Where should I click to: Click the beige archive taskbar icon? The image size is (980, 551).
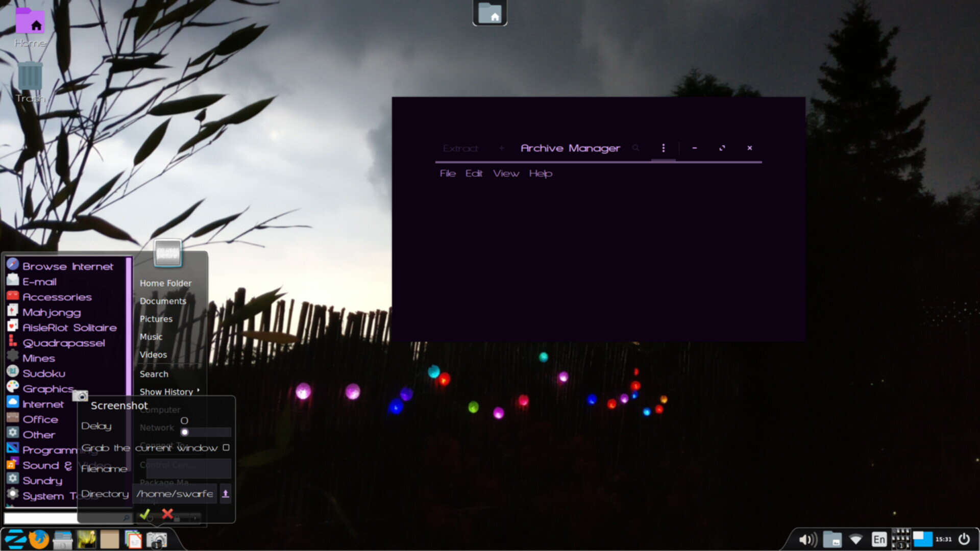coord(110,539)
